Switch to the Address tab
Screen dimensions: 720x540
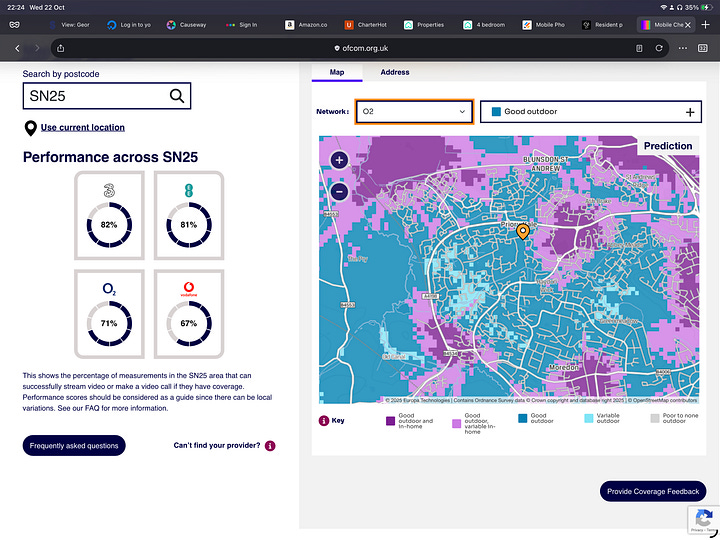[x=394, y=72]
